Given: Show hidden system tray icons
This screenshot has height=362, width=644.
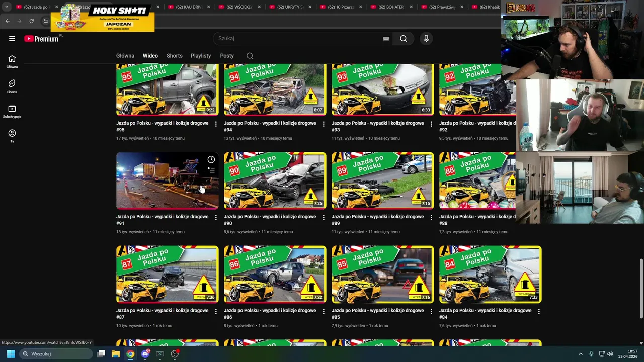Looking at the screenshot, I should 581,354.
